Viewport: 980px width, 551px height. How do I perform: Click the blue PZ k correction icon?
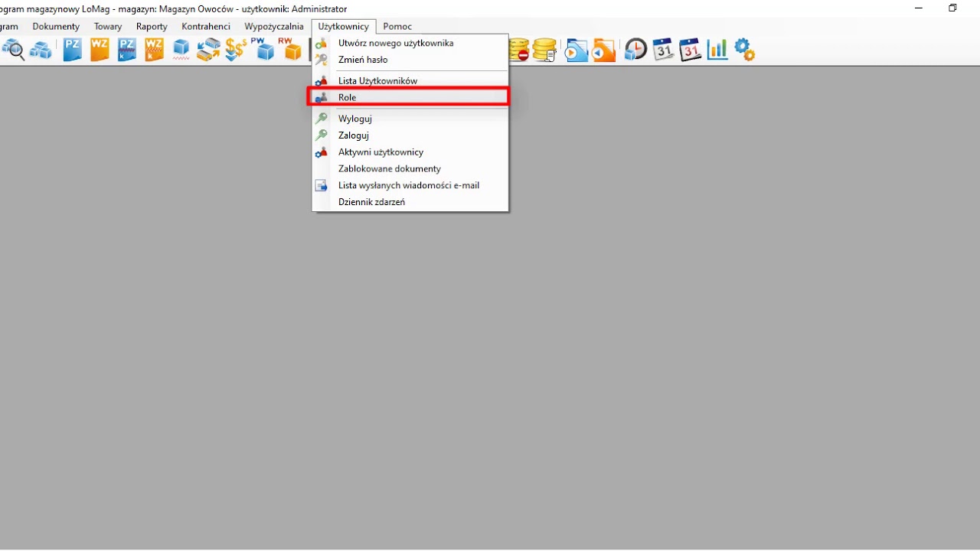click(126, 50)
